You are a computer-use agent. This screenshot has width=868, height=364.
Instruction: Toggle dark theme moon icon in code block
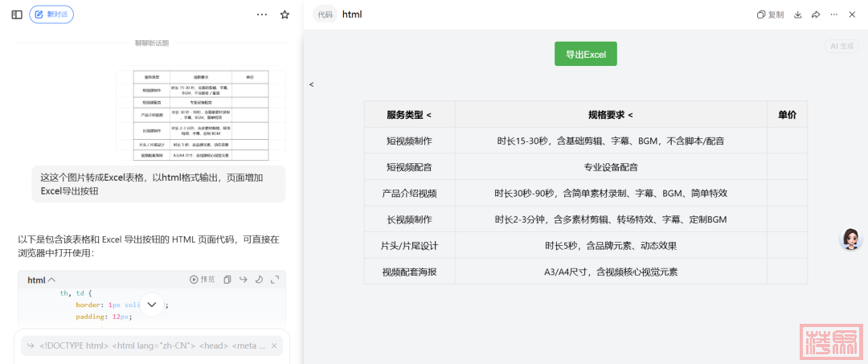(259, 280)
